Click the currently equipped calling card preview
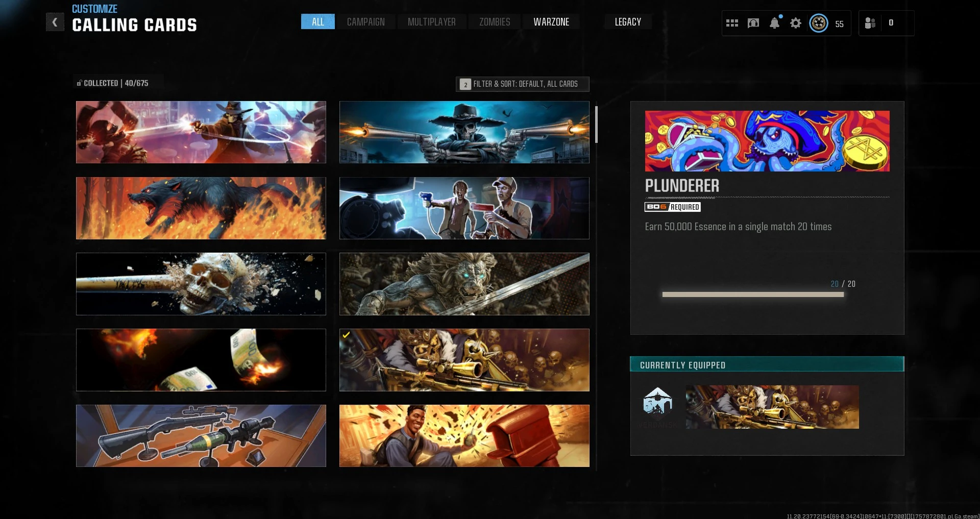The width and height of the screenshot is (980, 519). 772,407
